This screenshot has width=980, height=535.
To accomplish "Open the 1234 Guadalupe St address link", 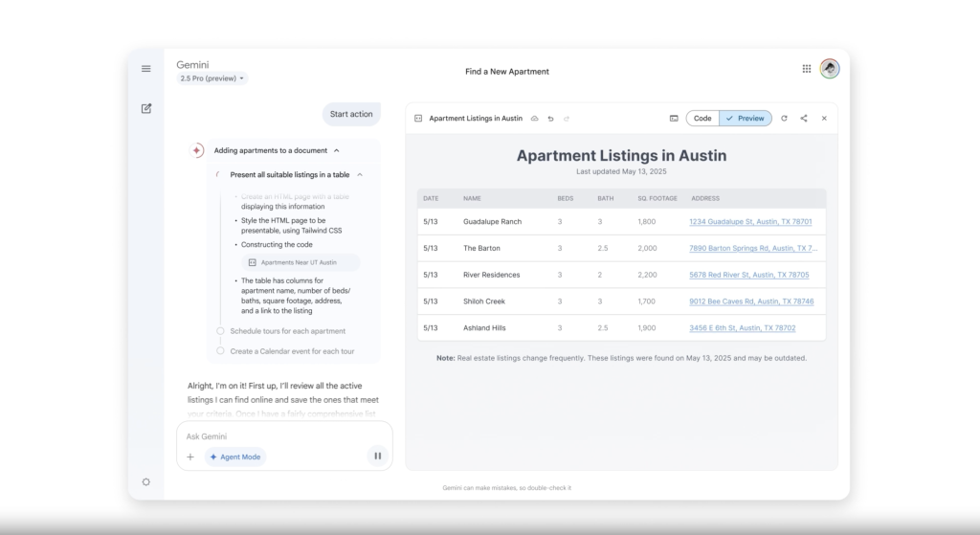I will click(x=750, y=222).
